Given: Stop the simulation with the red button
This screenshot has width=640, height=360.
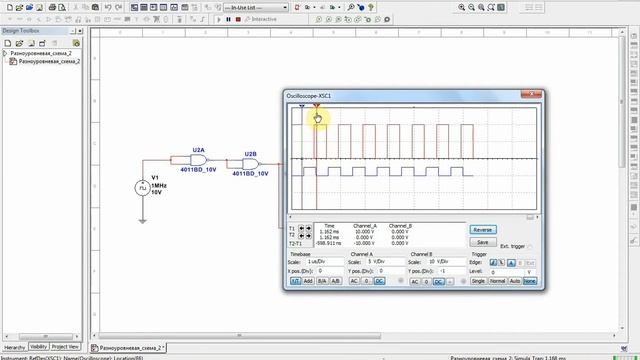Looking at the screenshot, I should point(238,19).
